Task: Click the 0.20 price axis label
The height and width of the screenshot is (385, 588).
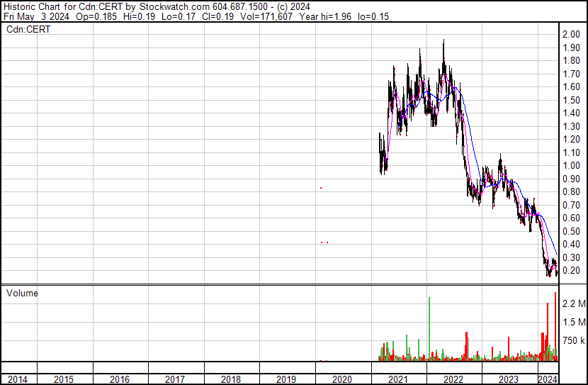Action: 571,271
